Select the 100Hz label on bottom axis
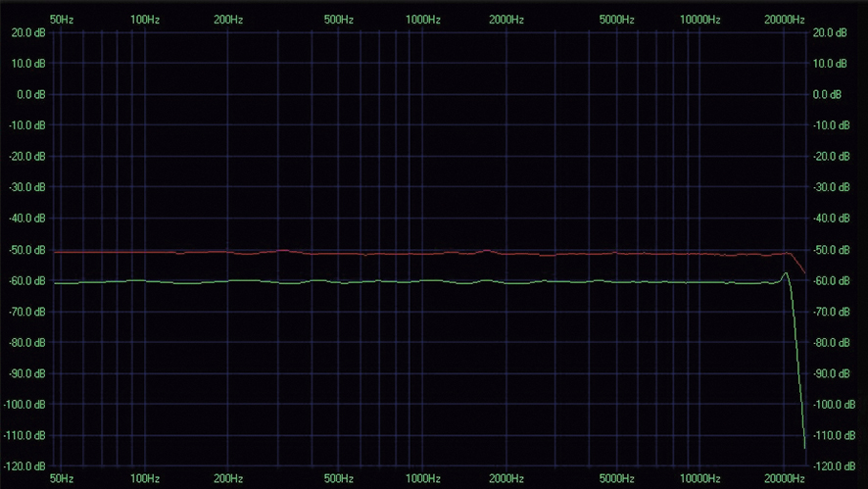 coord(145,478)
